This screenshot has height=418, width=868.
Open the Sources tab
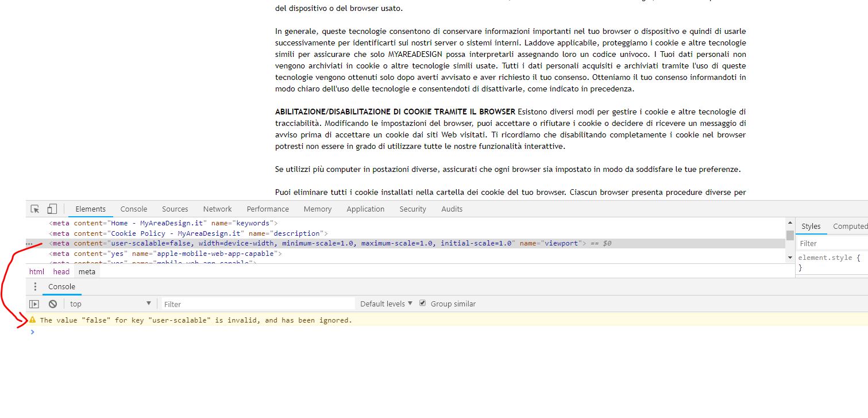click(x=175, y=209)
